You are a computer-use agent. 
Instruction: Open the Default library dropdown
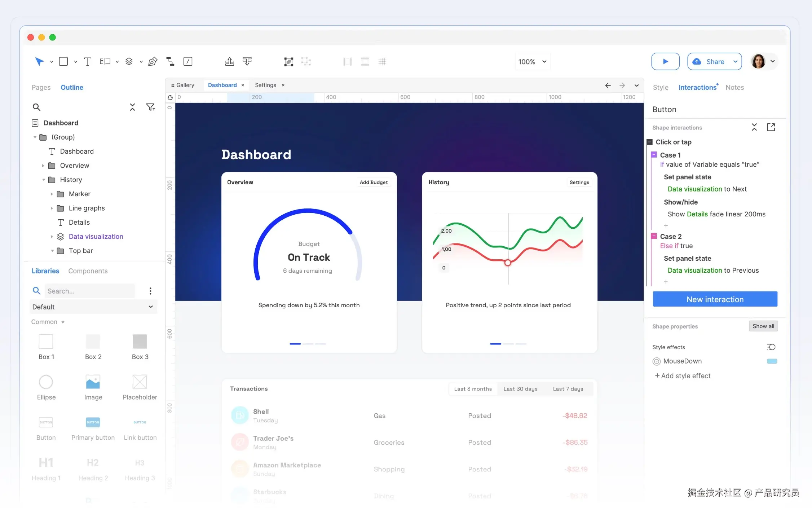pos(93,307)
